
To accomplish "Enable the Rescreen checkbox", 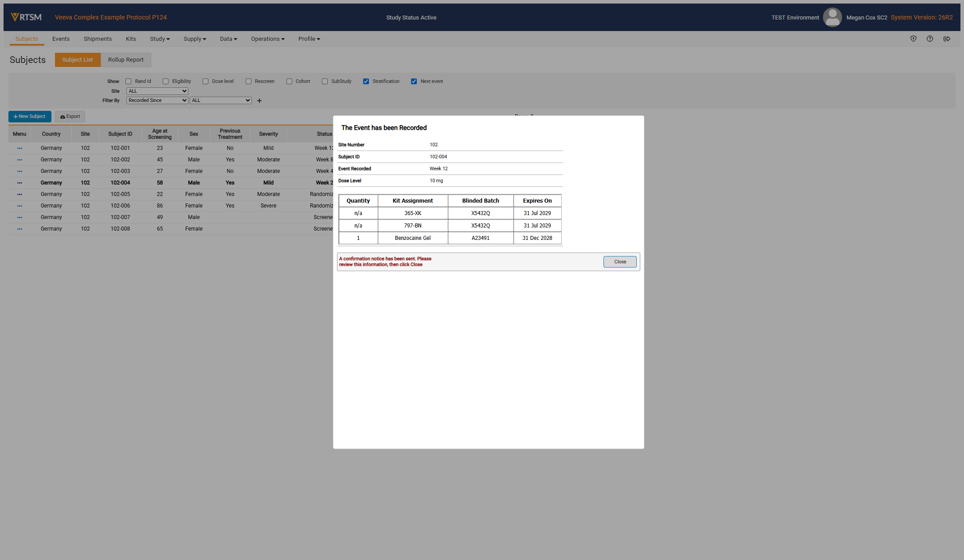I will 248,81.
